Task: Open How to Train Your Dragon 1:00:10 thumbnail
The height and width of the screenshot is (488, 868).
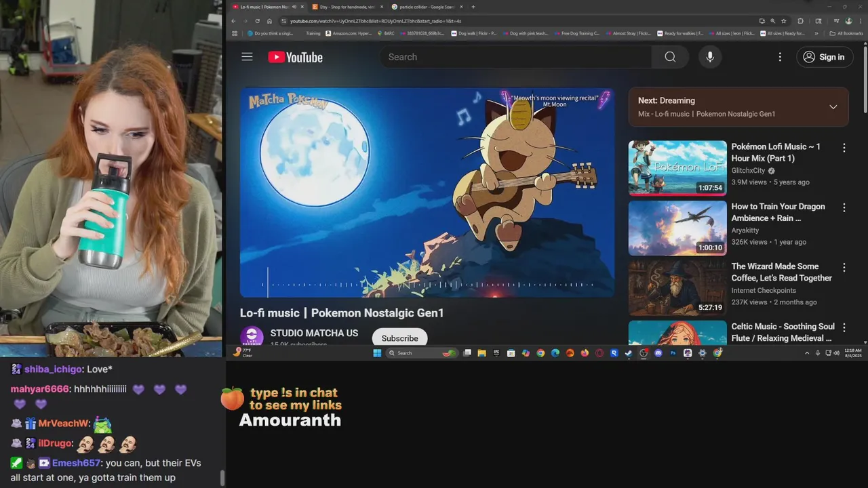Action: click(x=677, y=228)
